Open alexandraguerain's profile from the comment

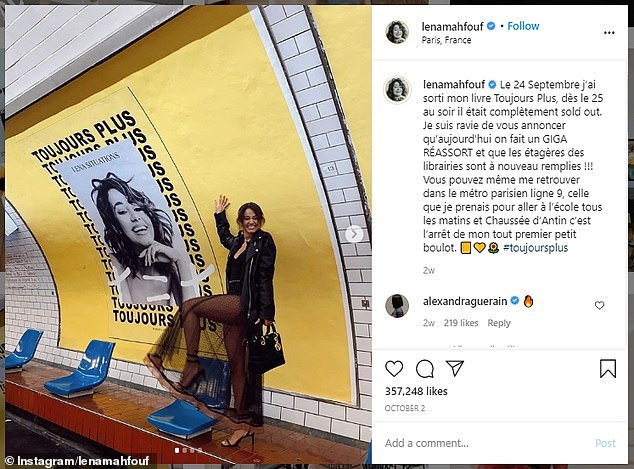465,301
